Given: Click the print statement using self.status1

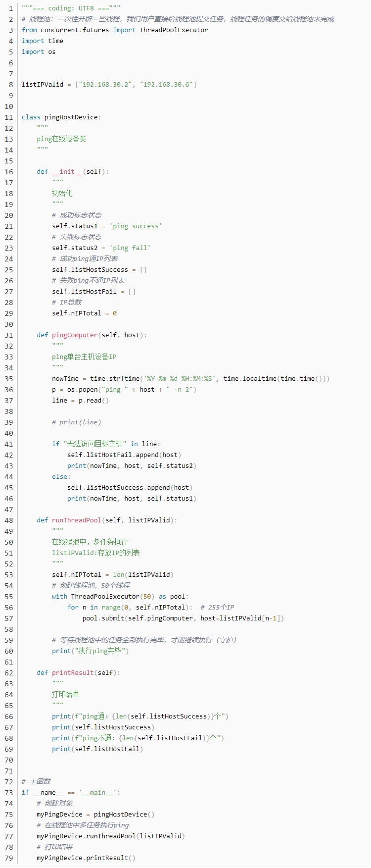Looking at the screenshot, I should pyautogui.click(x=132, y=499).
